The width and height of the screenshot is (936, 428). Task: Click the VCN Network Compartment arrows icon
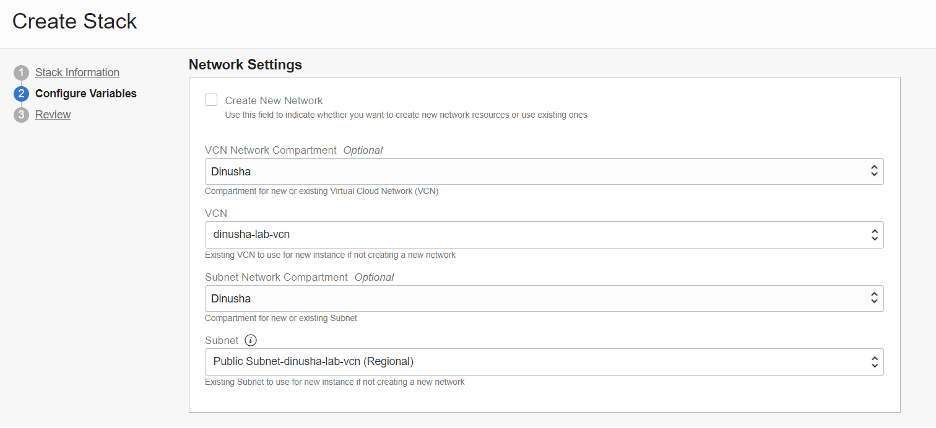point(874,171)
